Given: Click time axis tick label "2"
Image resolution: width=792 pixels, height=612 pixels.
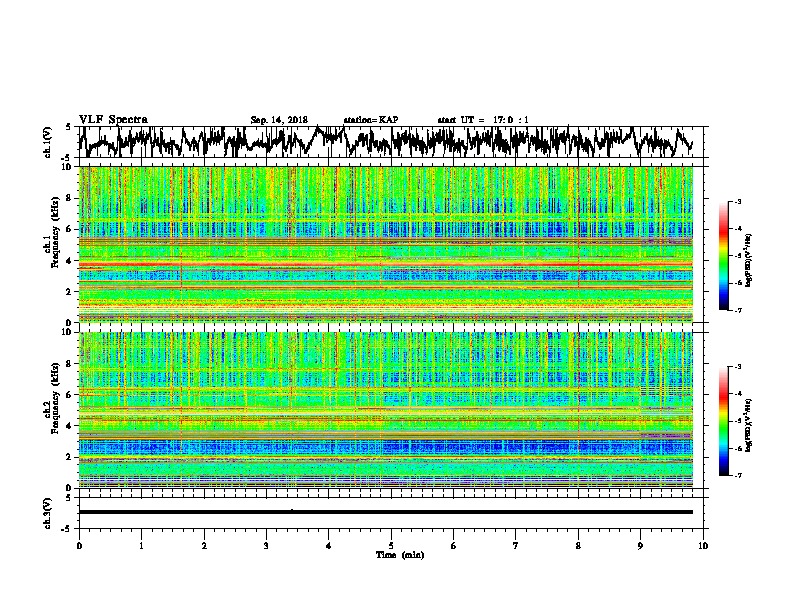Looking at the screenshot, I should (x=204, y=546).
